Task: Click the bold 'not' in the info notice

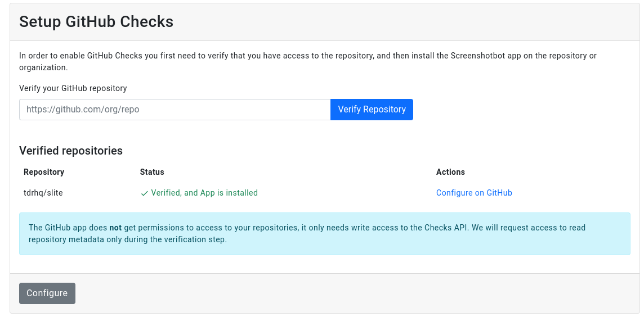Action: [x=115, y=228]
